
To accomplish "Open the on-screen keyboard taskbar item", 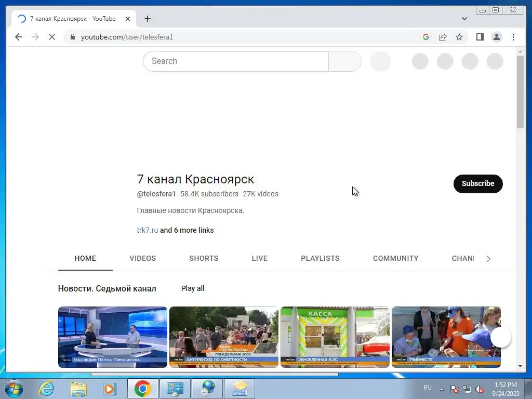I will tap(240, 389).
